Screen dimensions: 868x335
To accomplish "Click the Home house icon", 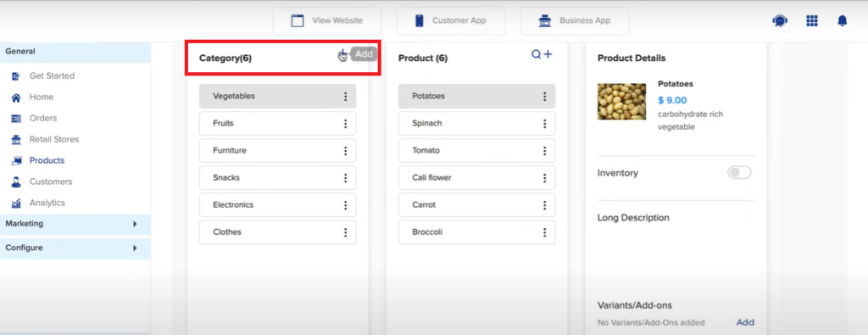I will 17,98.
